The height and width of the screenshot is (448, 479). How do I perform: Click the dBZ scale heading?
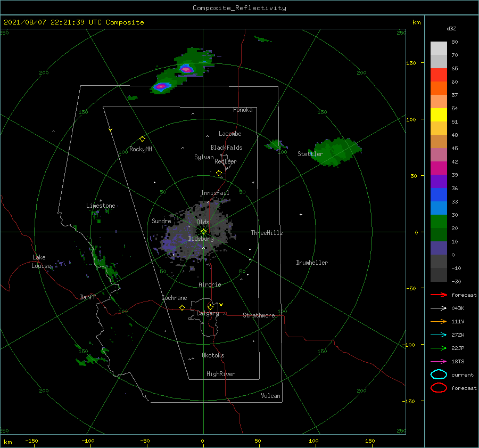click(451, 28)
